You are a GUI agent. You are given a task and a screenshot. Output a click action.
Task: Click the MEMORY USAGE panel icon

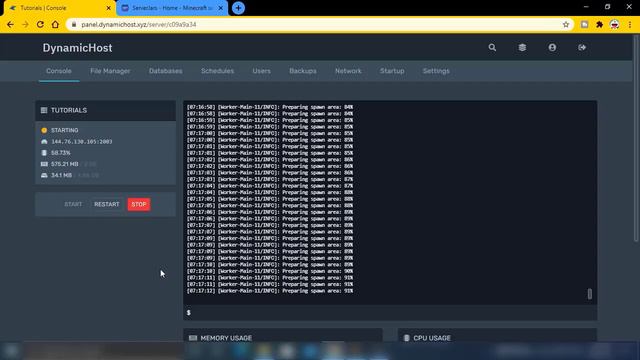click(x=193, y=338)
